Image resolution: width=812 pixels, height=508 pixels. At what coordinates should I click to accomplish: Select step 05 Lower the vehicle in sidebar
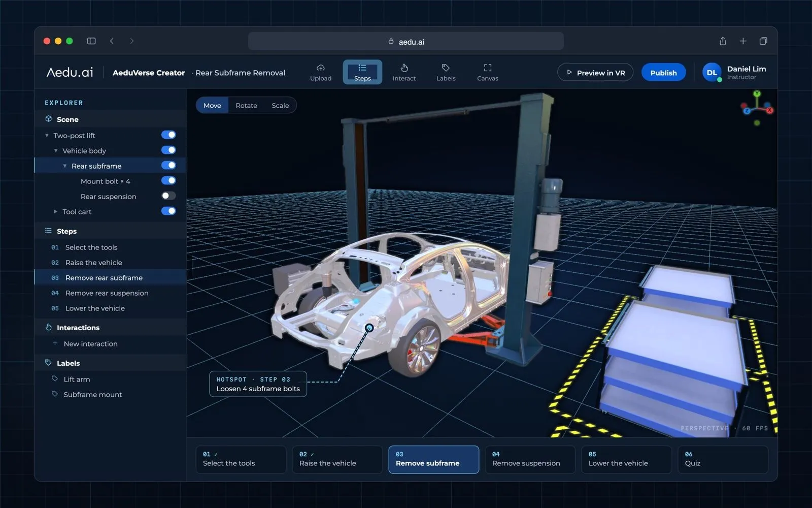point(110,308)
